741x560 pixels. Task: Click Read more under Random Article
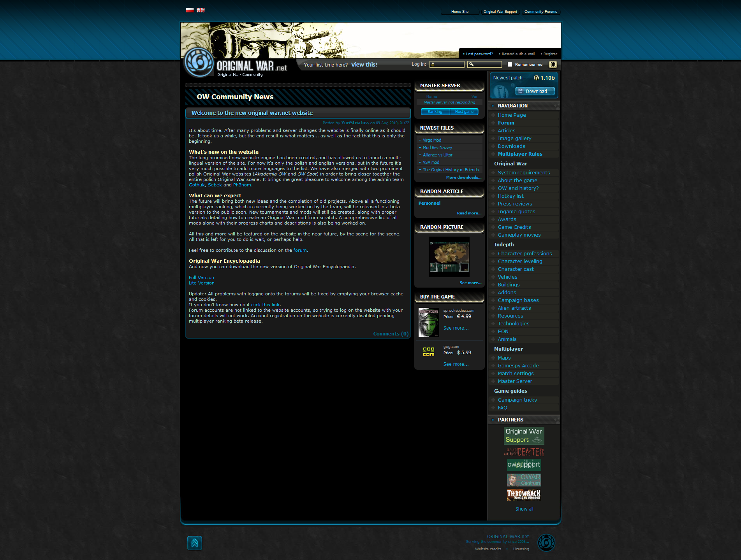pos(469,213)
